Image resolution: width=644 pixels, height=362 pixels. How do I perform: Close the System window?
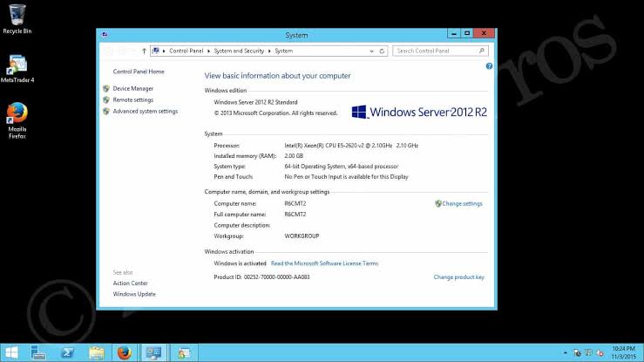click(x=484, y=33)
